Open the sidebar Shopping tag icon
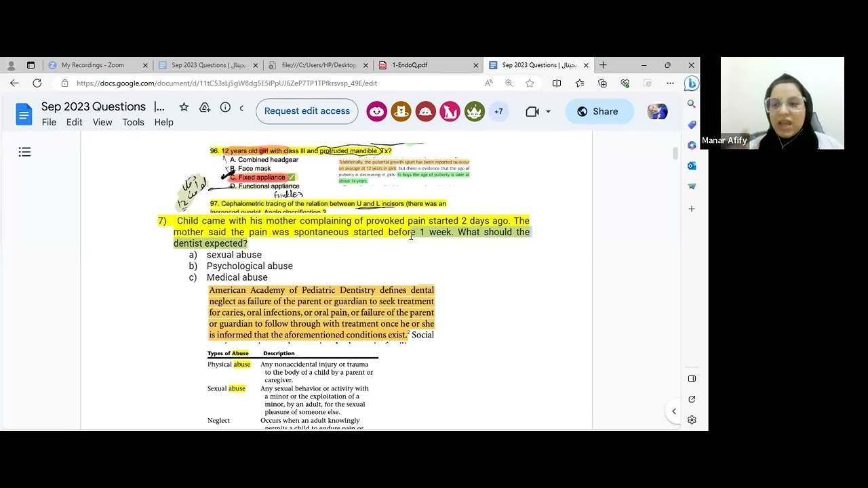The width and height of the screenshot is (868, 488). (692, 125)
